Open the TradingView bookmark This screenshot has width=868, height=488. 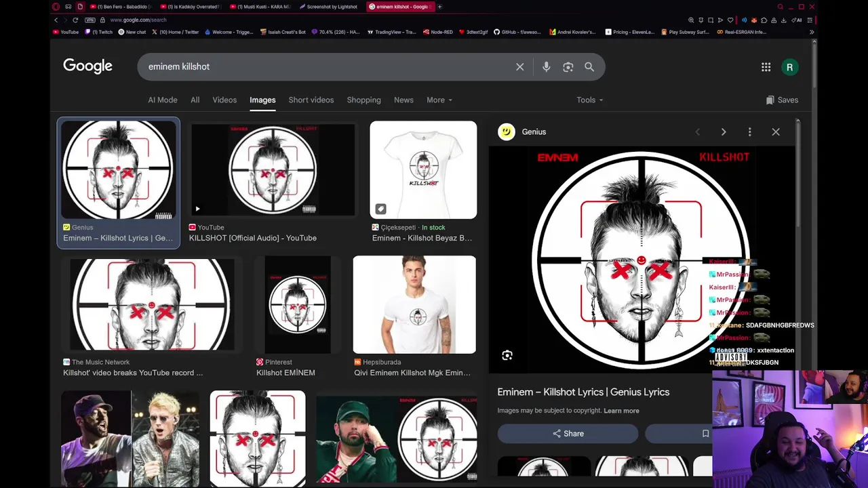pyautogui.click(x=392, y=32)
